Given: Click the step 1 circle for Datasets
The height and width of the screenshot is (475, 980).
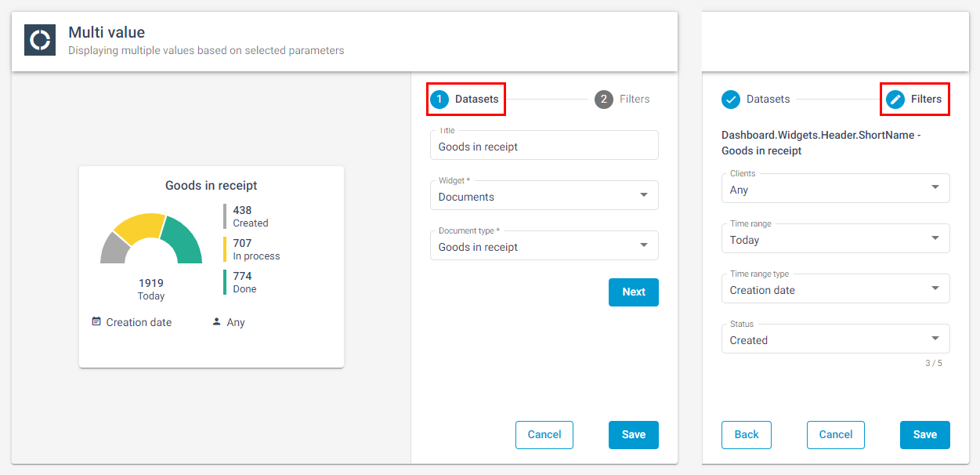Looking at the screenshot, I should (439, 100).
